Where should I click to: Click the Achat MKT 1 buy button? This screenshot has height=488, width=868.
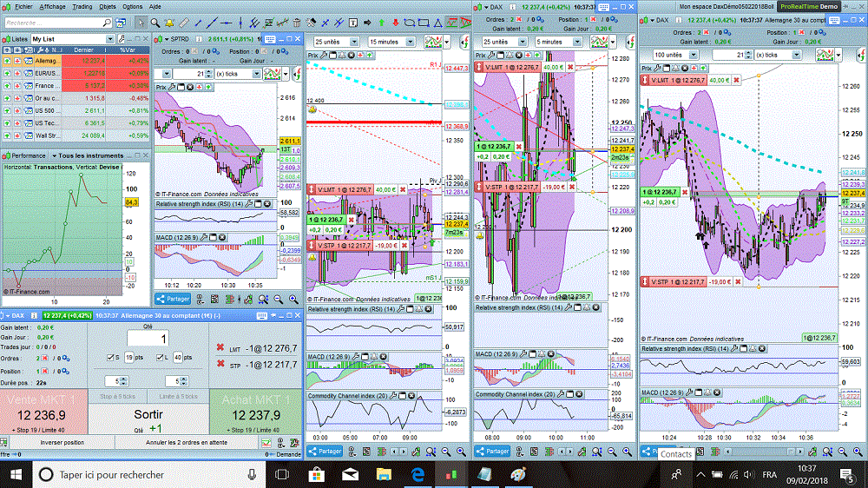[256, 412]
